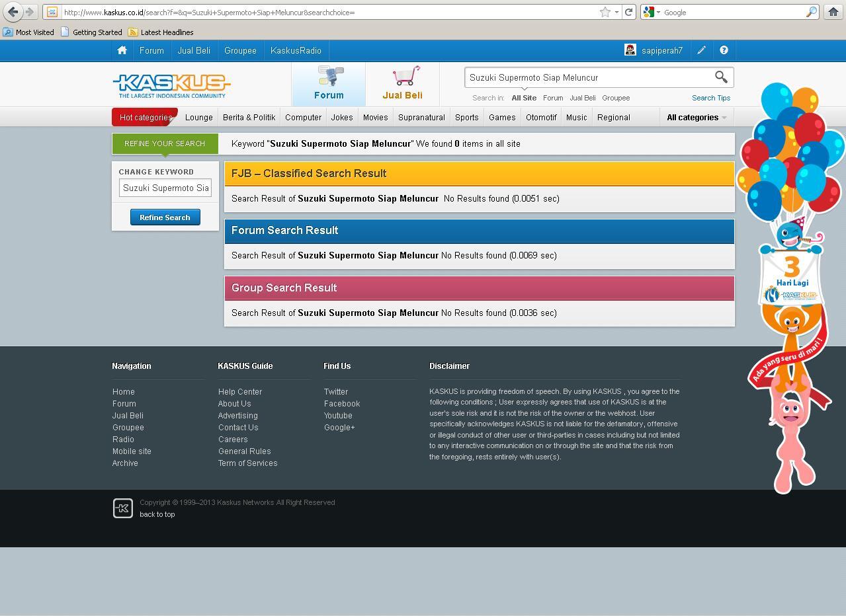Viewport: 846px width, 616px height.
Task: Click Jual Beli in the top blue bar
Action: [194, 50]
